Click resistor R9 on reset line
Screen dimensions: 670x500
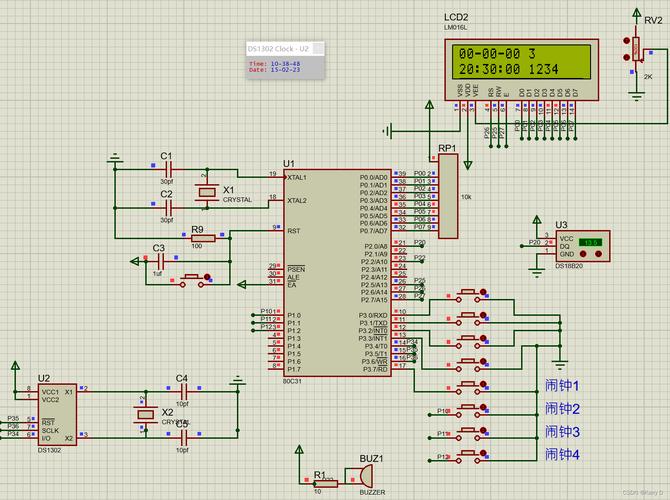[197, 238]
